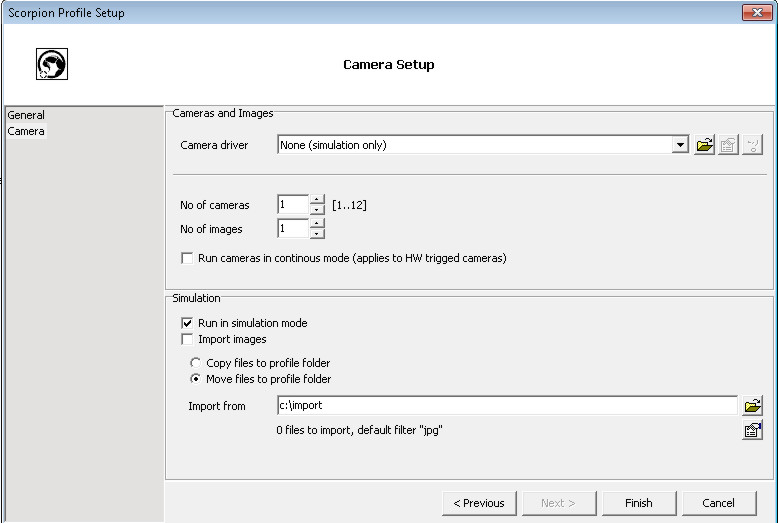778x523 pixels.
Task: Click the Scorpion logo in the header
Action: tap(52, 65)
